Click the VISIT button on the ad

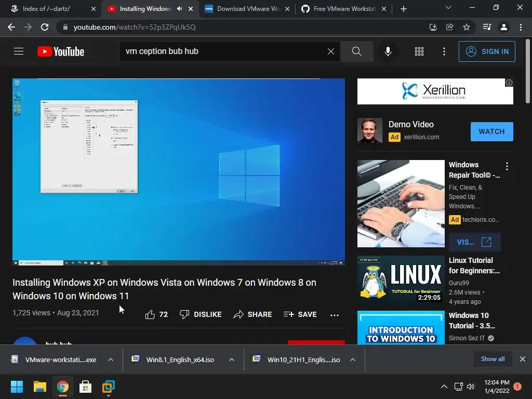pyautogui.click(x=474, y=242)
